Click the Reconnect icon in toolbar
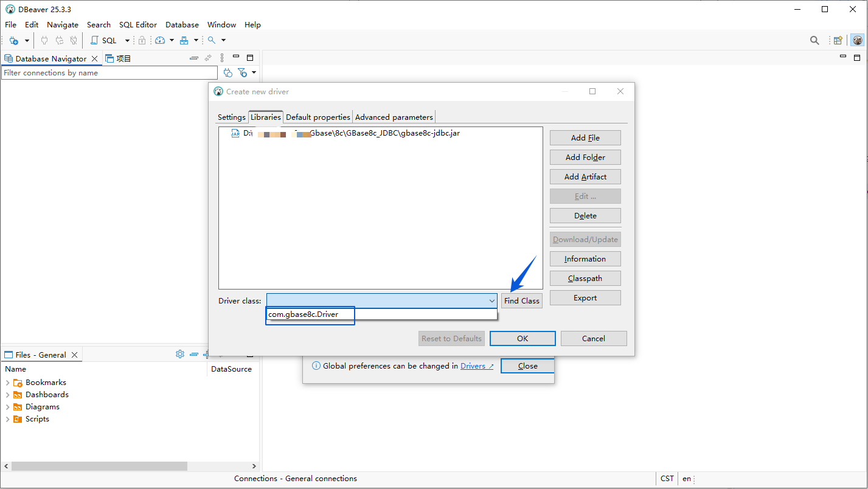Screen dimensions: 868x489 point(59,40)
